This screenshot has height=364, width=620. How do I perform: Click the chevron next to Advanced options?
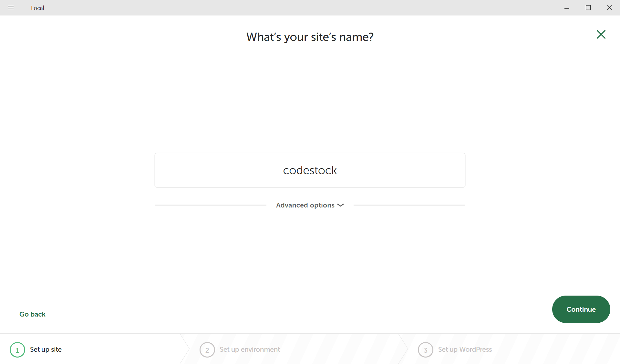(x=340, y=205)
